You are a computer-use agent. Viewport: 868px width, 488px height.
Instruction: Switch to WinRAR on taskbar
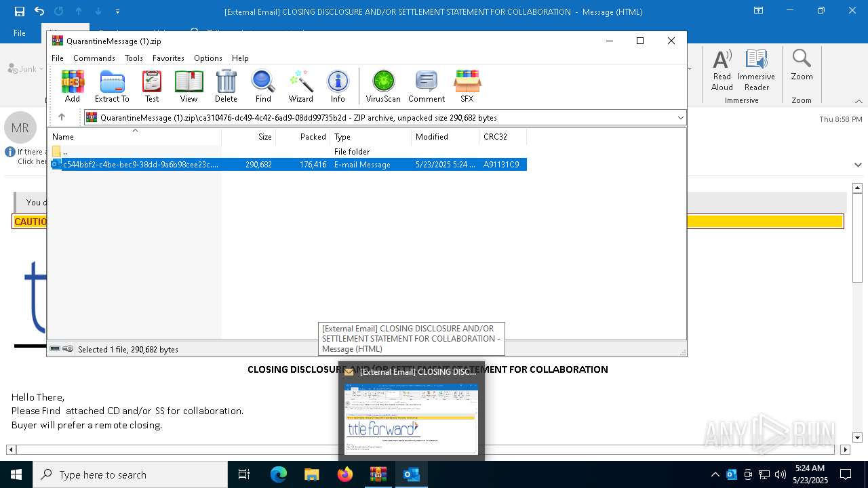(x=378, y=474)
